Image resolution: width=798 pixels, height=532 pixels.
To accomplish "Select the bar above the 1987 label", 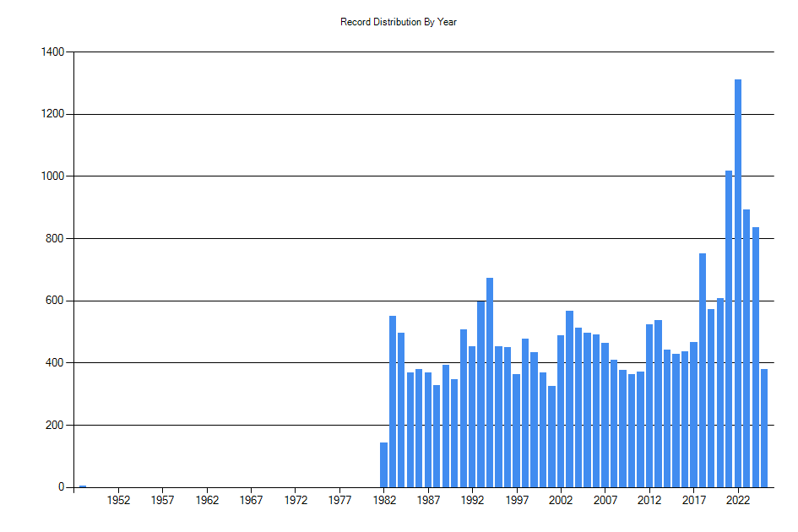I will (428, 430).
